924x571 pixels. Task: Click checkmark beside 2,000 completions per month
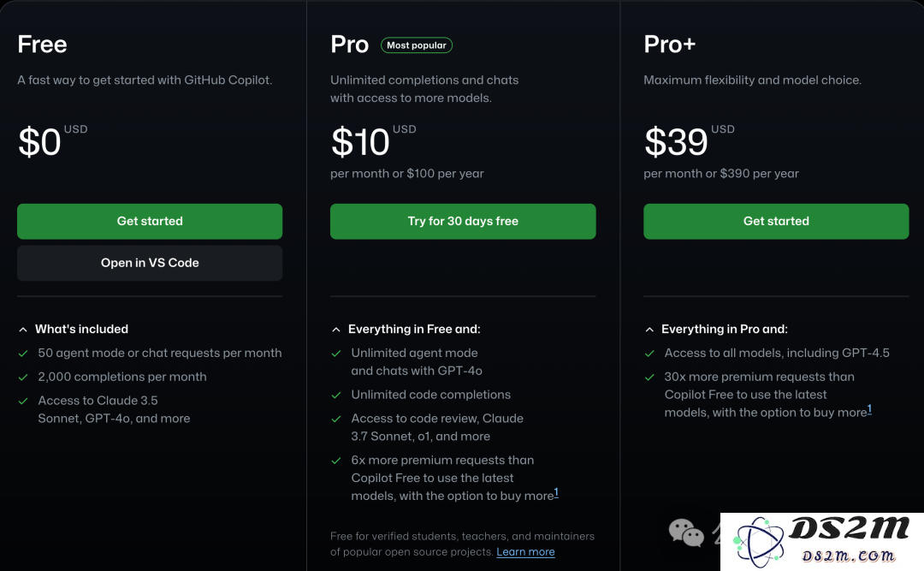pos(23,377)
